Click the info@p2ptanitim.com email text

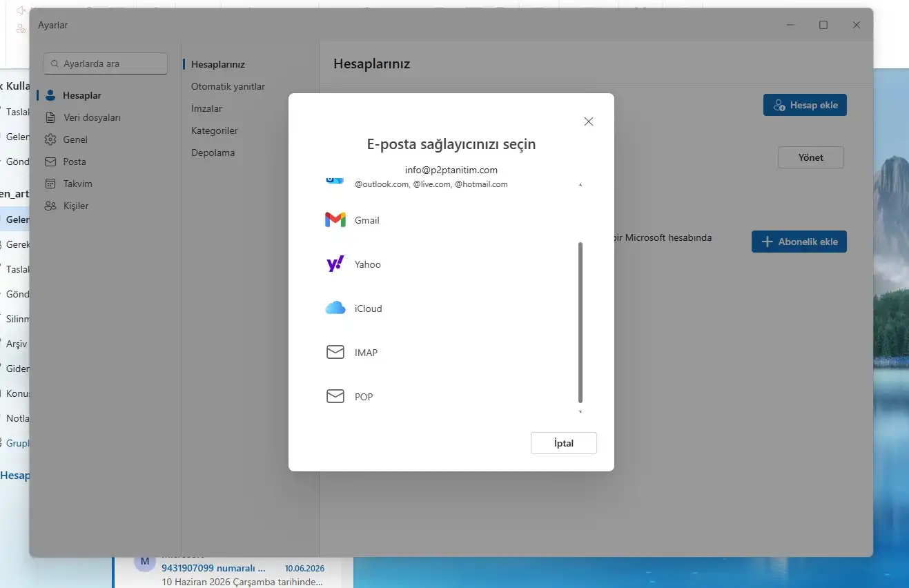[451, 170]
